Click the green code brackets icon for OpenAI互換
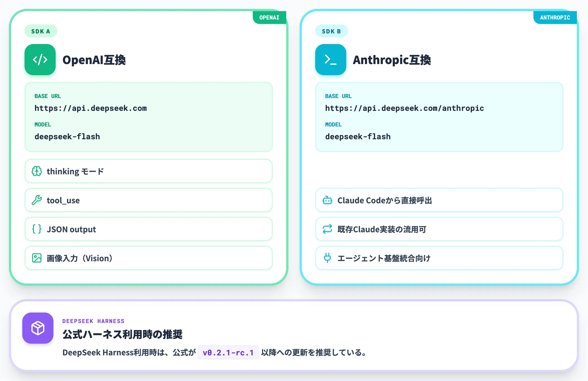This screenshot has width=588, height=381. [x=40, y=60]
